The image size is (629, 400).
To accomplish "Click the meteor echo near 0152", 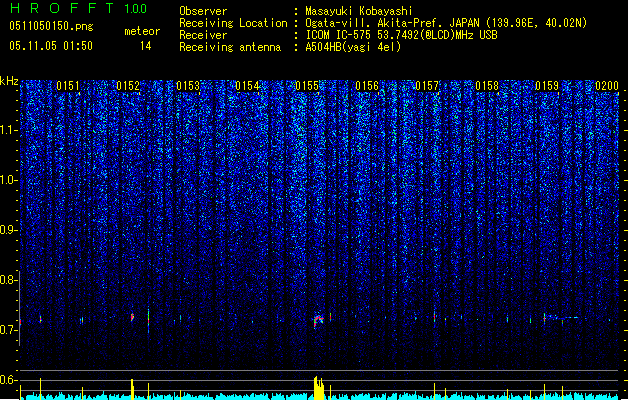I will point(132,317).
